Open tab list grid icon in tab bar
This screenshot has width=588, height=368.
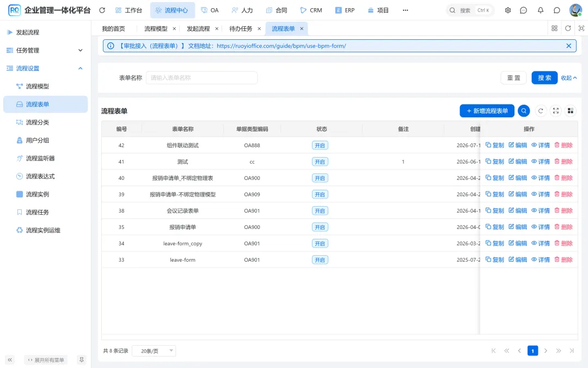pos(554,28)
